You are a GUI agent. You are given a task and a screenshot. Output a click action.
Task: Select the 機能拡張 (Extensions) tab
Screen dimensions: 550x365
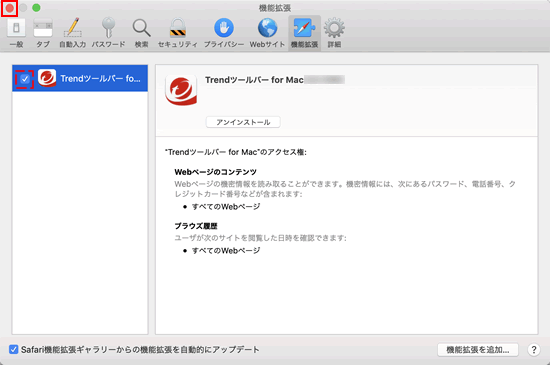(x=304, y=33)
